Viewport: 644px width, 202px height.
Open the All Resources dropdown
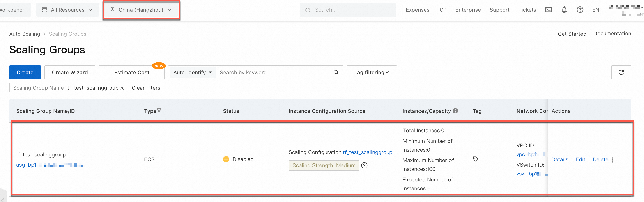pos(67,10)
